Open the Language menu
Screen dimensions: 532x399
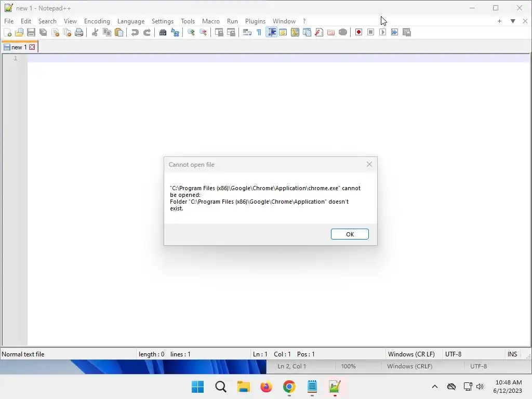(x=131, y=21)
